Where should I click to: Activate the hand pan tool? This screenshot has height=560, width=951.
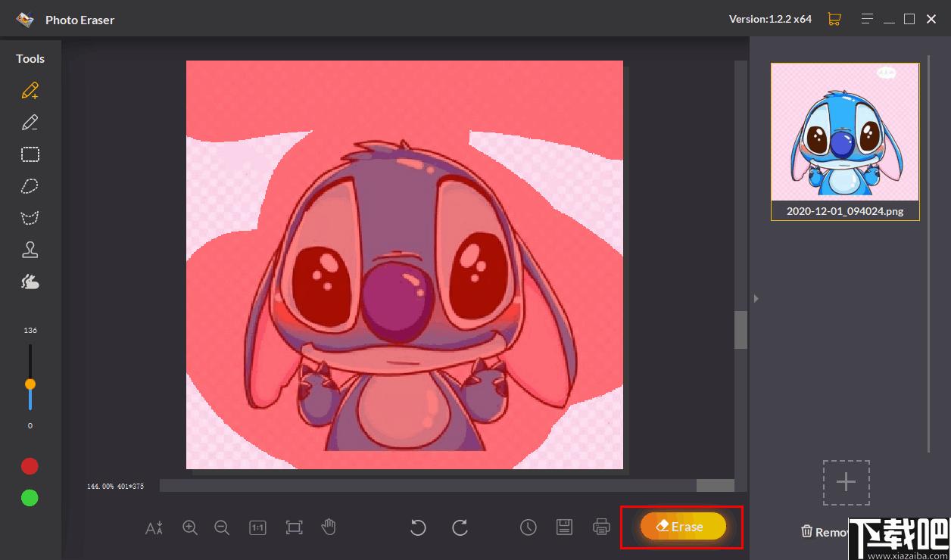(x=329, y=527)
